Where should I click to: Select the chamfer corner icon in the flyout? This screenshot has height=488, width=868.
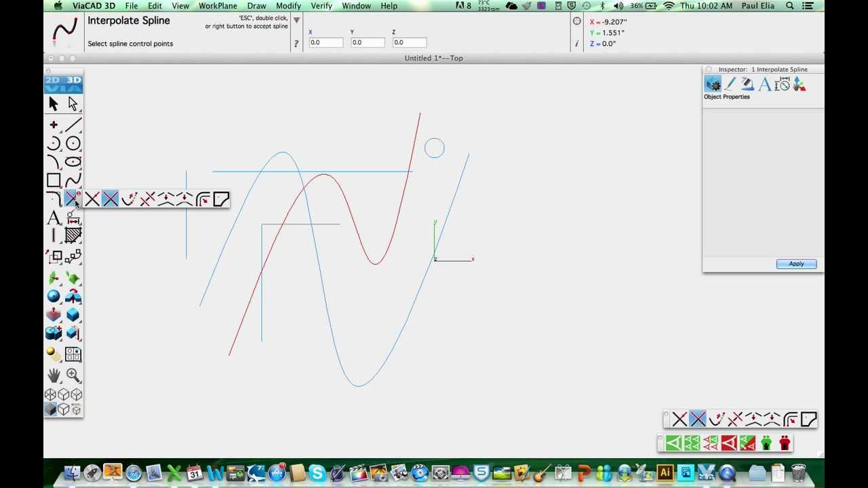pyautogui.click(x=221, y=199)
